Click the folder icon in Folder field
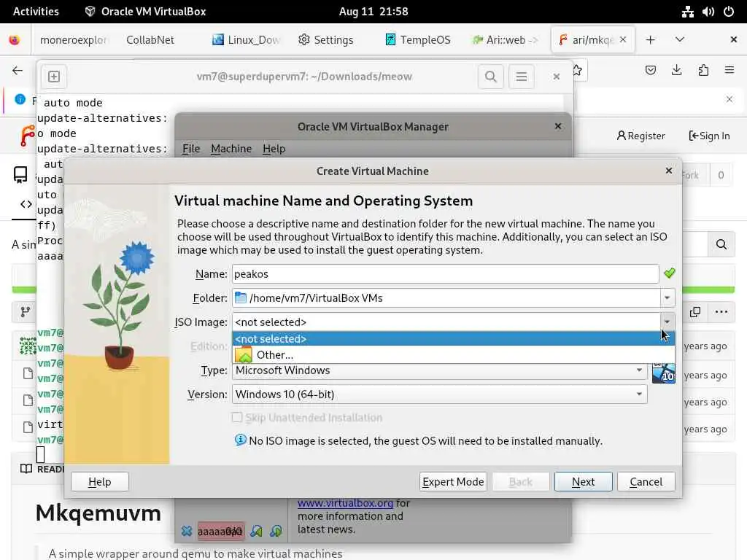747x560 pixels. point(241,297)
